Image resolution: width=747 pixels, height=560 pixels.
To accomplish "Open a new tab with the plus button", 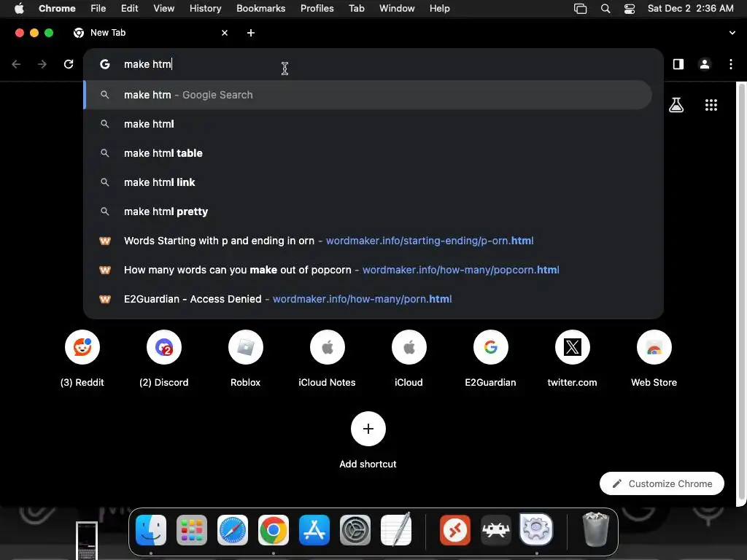I will pos(251,33).
